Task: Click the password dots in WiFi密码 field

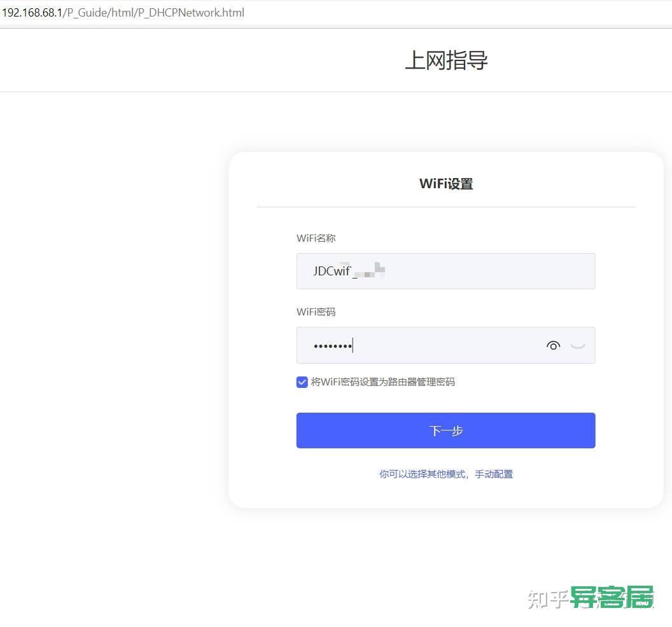Action: (333, 346)
